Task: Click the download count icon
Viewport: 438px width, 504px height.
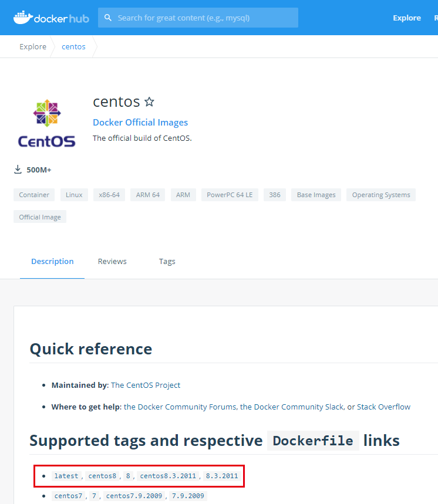Action: (18, 170)
